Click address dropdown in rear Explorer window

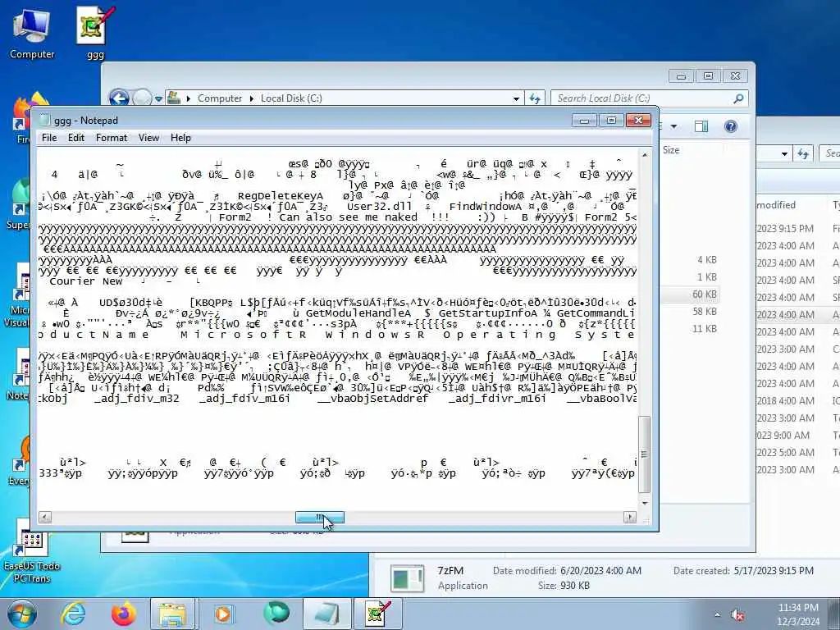click(x=784, y=154)
